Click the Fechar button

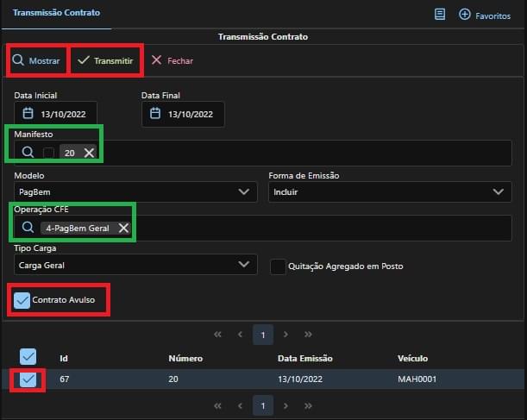[x=172, y=61]
